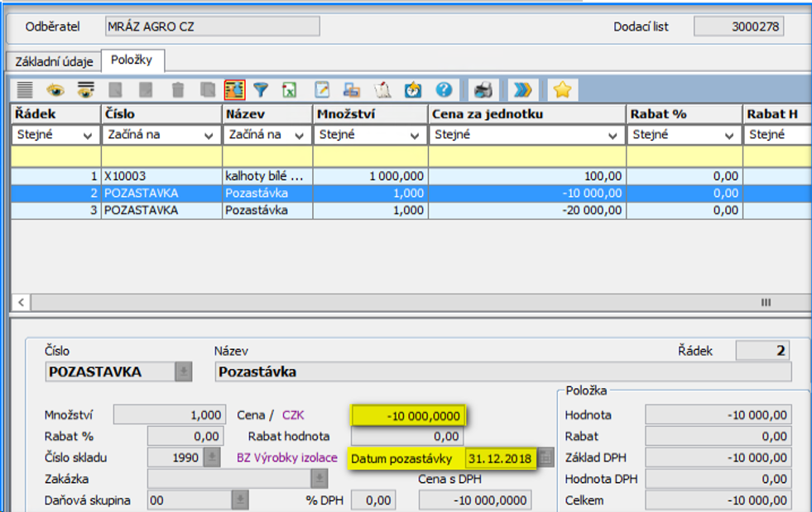This screenshot has width=812, height=512.
Task: Click the filter funnel icon in toolbar
Action: click(261, 89)
